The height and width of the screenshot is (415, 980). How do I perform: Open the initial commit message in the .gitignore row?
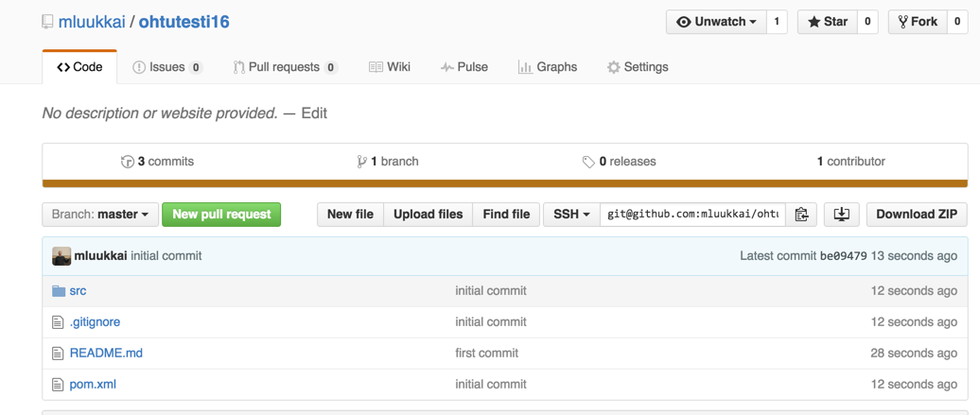[x=491, y=321]
